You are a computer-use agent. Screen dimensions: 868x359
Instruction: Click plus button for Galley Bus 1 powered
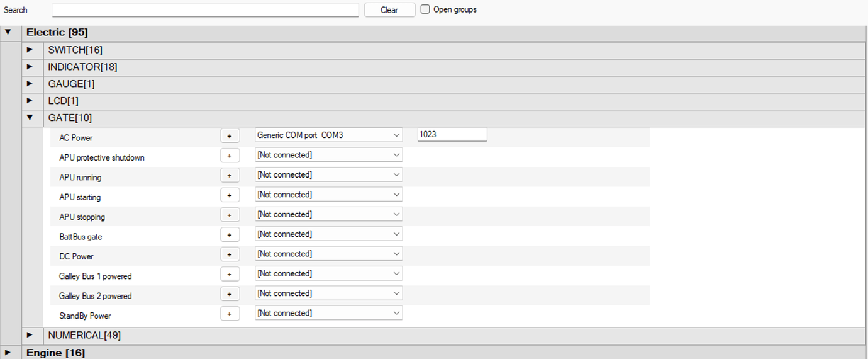coord(230,274)
